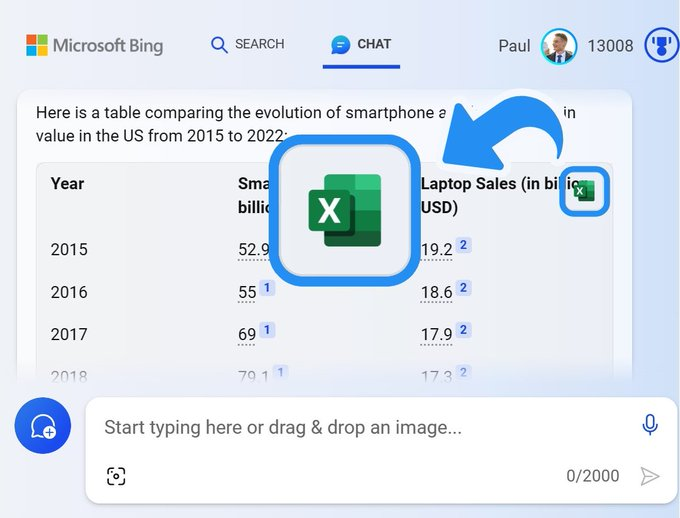Viewport: 680px width, 518px height.
Task: Focus the 'Start typing here' message box
Action: (360, 427)
